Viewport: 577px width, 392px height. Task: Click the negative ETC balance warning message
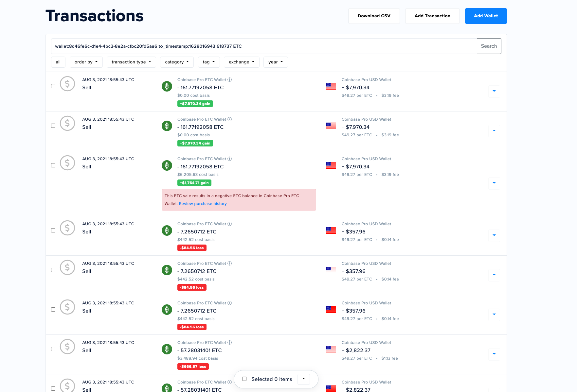pos(239,200)
